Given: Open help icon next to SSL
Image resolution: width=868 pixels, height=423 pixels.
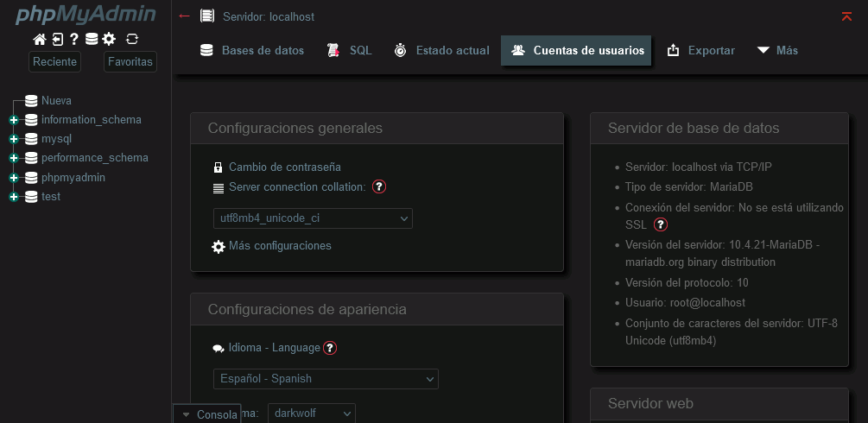Looking at the screenshot, I should click(x=661, y=224).
